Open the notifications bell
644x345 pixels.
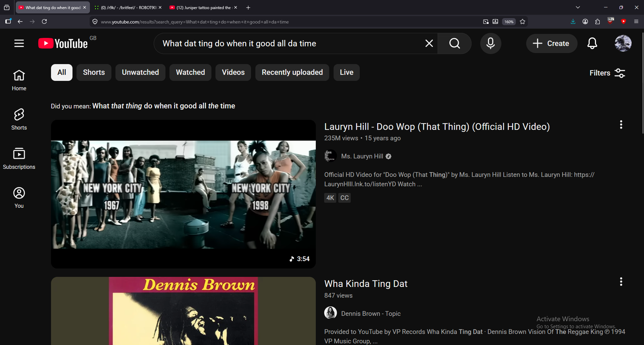click(x=592, y=43)
